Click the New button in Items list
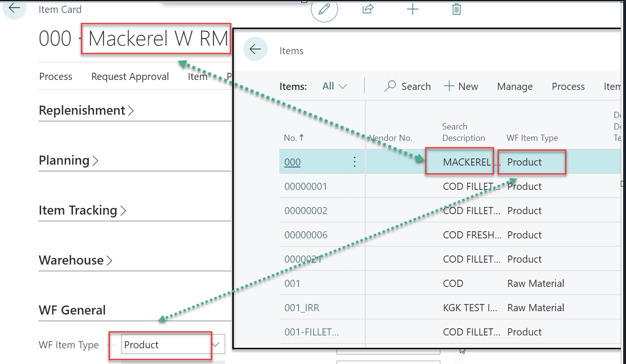626x364 pixels. pos(461,87)
